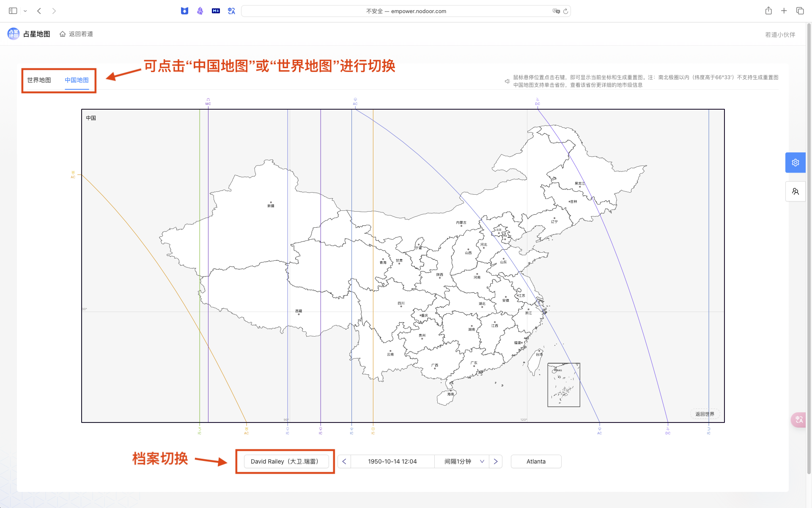Step the time backward with left arrow
Image resolution: width=812 pixels, height=508 pixels.
click(344, 461)
